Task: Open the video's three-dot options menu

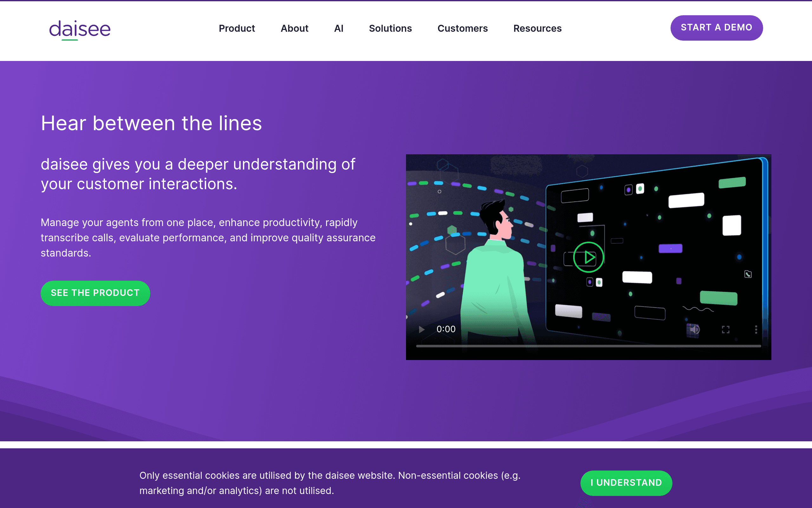Action: pyautogui.click(x=756, y=330)
